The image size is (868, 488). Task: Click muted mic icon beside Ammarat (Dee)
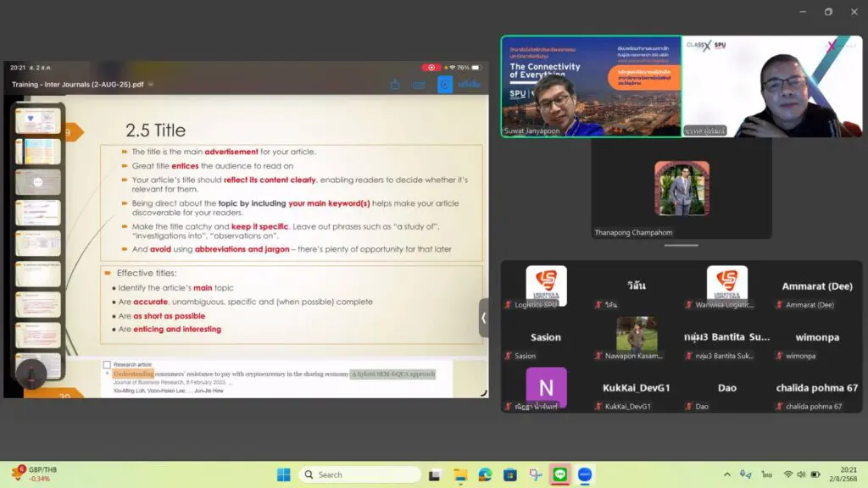780,305
